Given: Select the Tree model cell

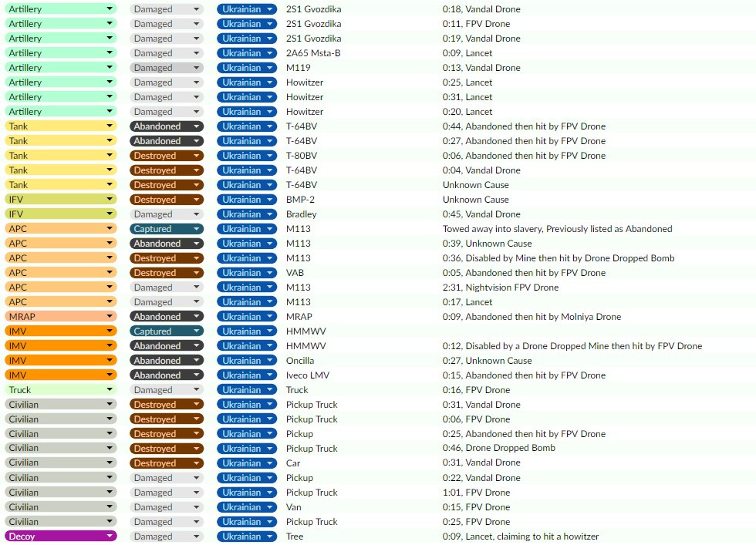Looking at the screenshot, I should click(295, 537).
